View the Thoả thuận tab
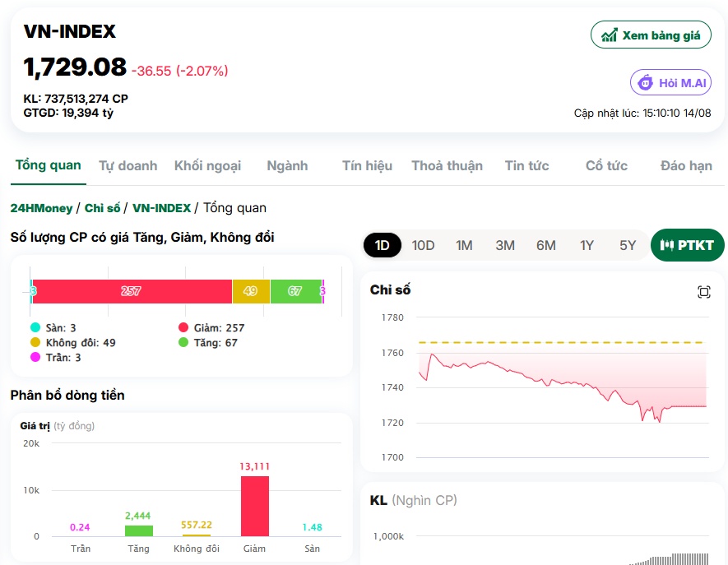 447,166
